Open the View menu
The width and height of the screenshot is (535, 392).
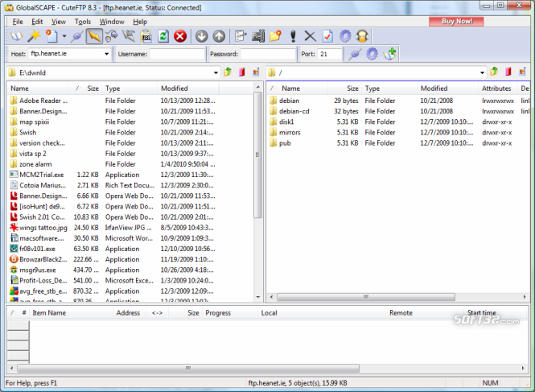point(59,22)
